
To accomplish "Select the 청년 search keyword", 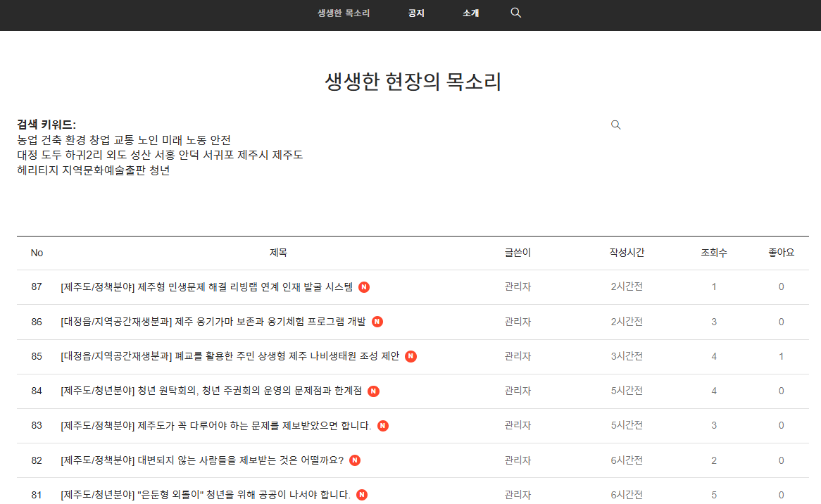I will tap(160, 170).
